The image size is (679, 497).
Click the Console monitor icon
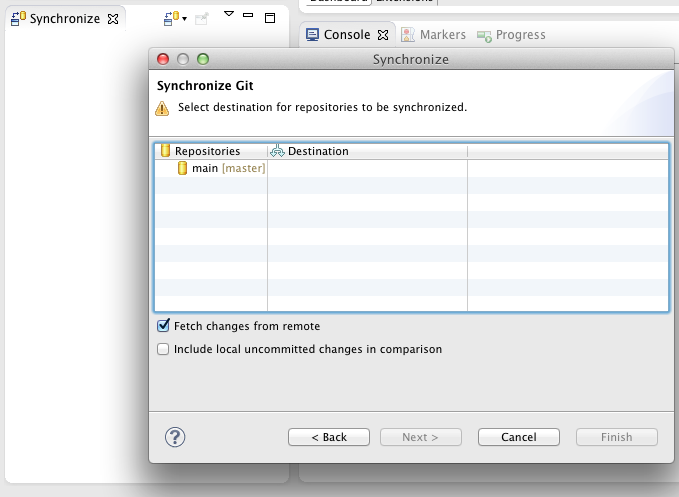click(312, 35)
